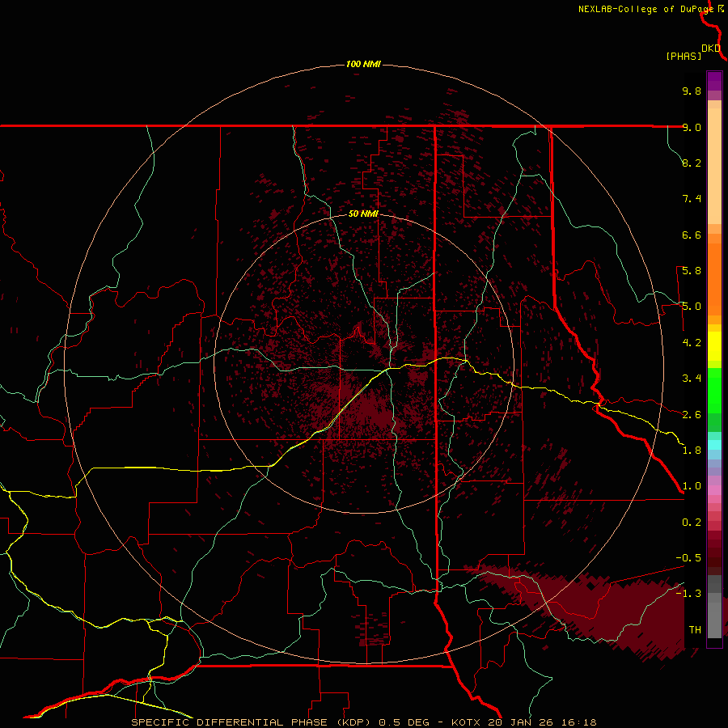Click the 1.8 value on the color scale
This screenshot has width=728, height=728.
point(692,451)
